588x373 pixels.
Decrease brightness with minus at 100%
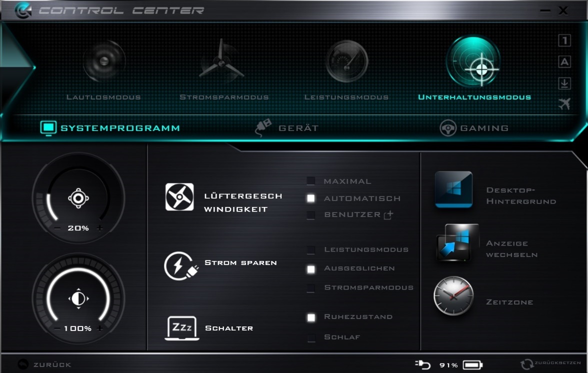[x=57, y=328]
